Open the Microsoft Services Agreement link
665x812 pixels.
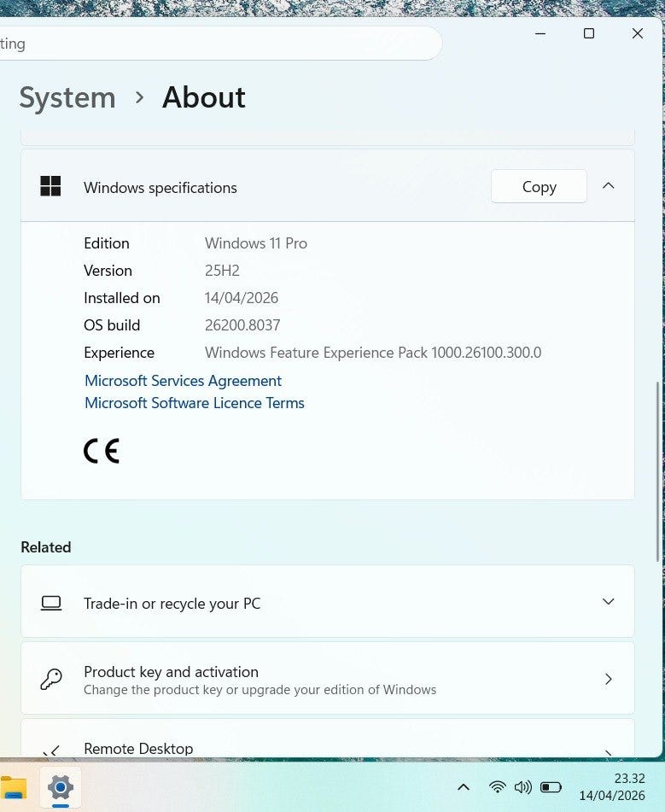coord(183,381)
